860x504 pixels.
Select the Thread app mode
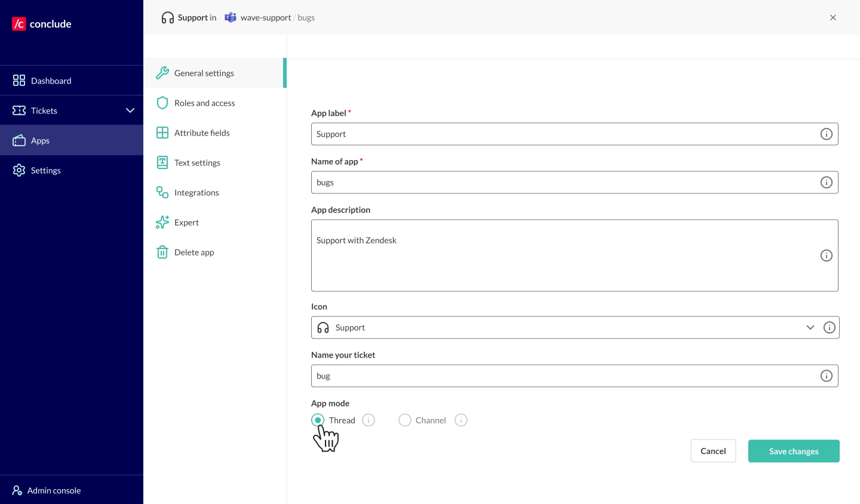318,420
